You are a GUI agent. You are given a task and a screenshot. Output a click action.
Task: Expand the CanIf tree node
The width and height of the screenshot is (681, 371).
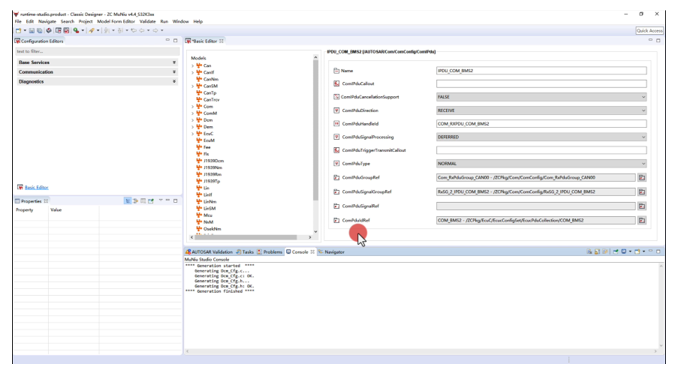pos(193,73)
